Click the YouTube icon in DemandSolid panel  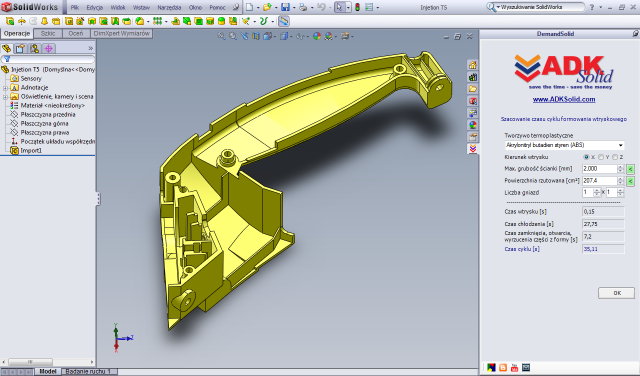514,367
